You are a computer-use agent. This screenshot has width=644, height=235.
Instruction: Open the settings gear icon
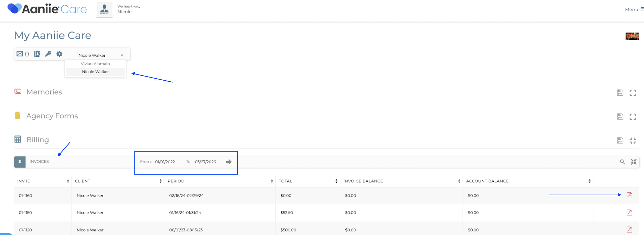click(59, 54)
